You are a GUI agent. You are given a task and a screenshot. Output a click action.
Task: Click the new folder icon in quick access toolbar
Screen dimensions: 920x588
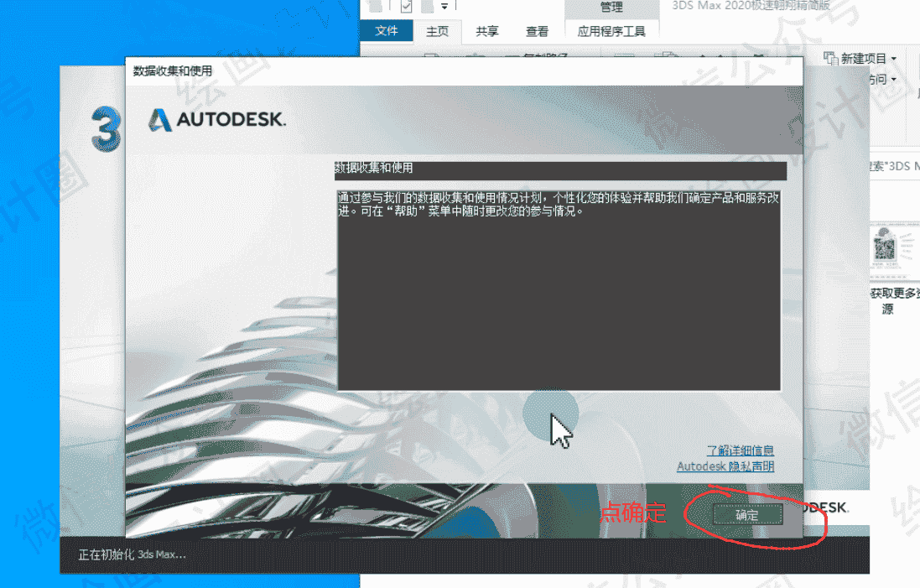[x=427, y=7]
